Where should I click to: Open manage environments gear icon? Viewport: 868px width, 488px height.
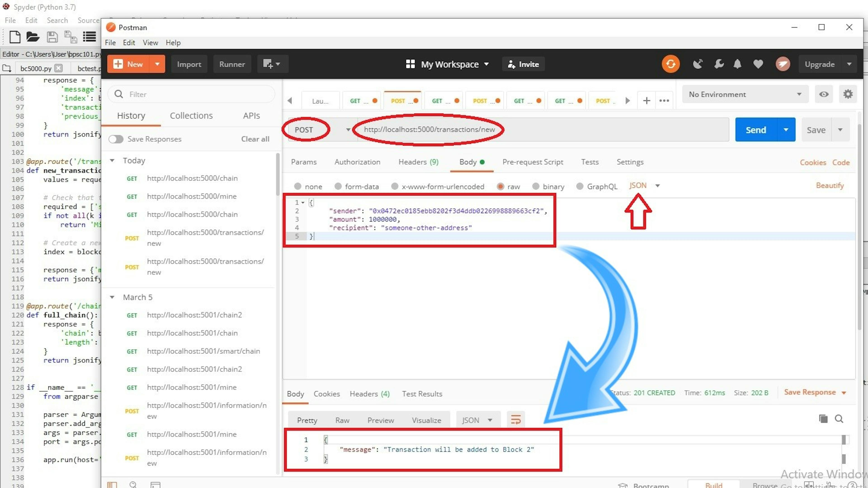point(848,94)
